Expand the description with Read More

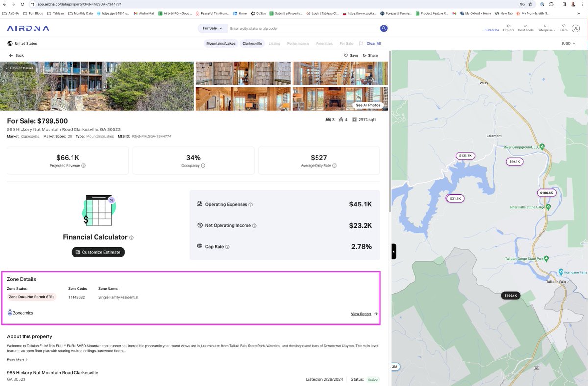click(17, 360)
